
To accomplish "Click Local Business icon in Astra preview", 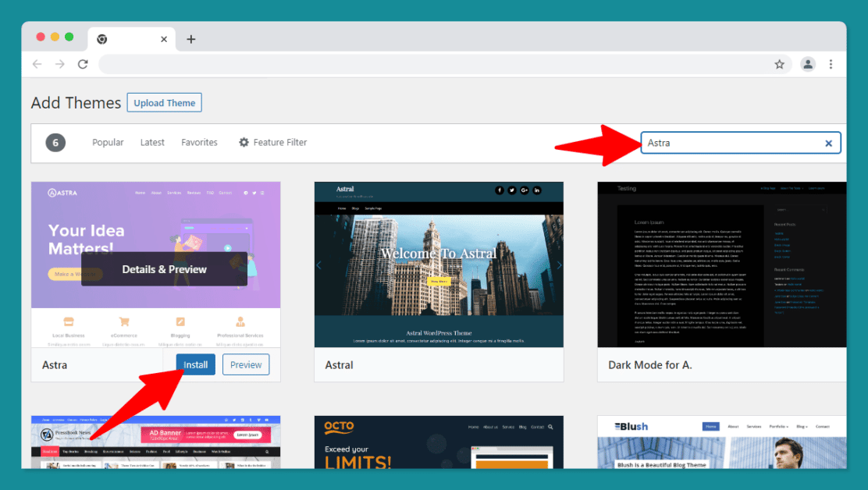I will click(69, 321).
